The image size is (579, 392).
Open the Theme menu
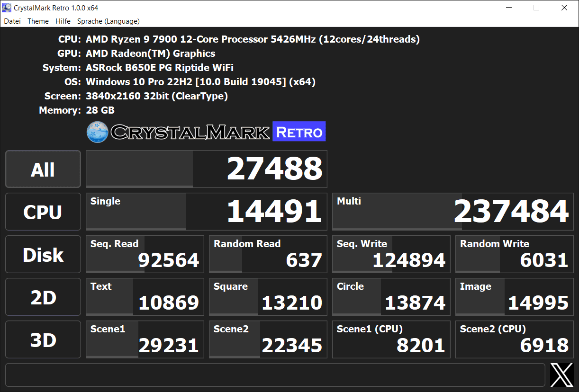(x=38, y=21)
